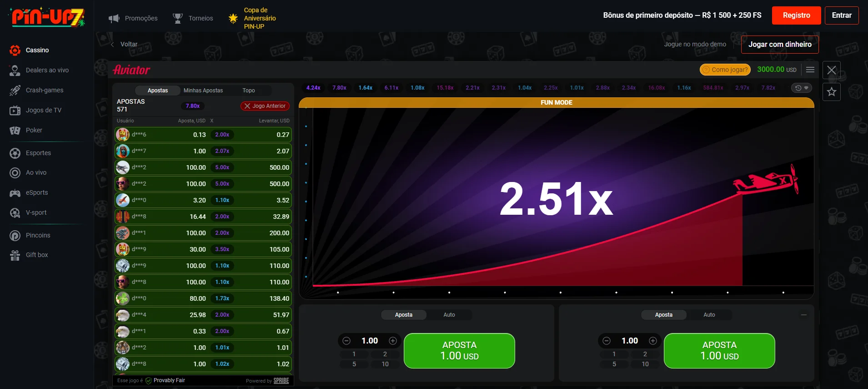
Task: Decrease bet amount in left bet panel
Action: click(346, 341)
